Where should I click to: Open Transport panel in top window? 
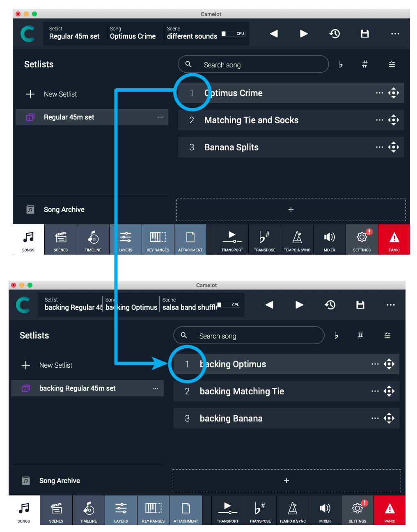(x=232, y=240)
